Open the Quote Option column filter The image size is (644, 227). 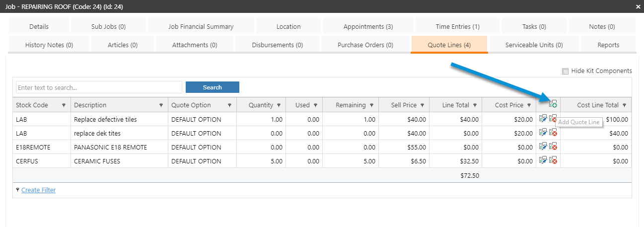[x=229, y=105]
